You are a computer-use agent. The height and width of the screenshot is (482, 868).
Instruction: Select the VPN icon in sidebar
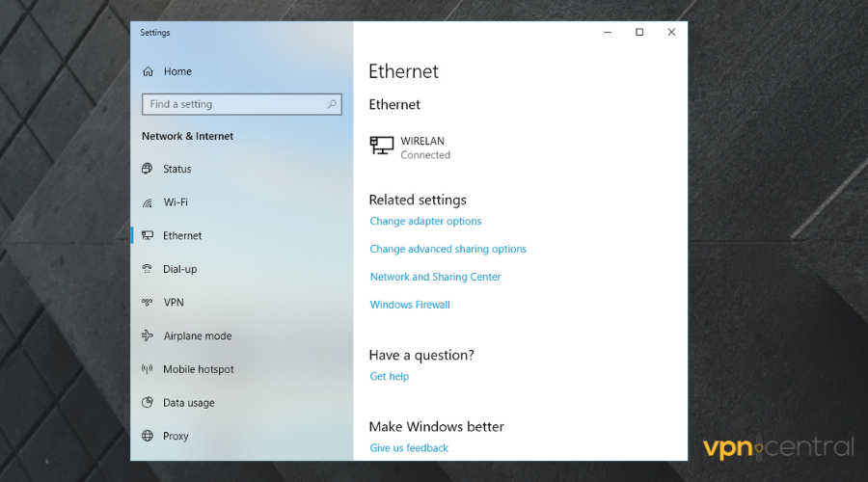click(x=148, y=303)
